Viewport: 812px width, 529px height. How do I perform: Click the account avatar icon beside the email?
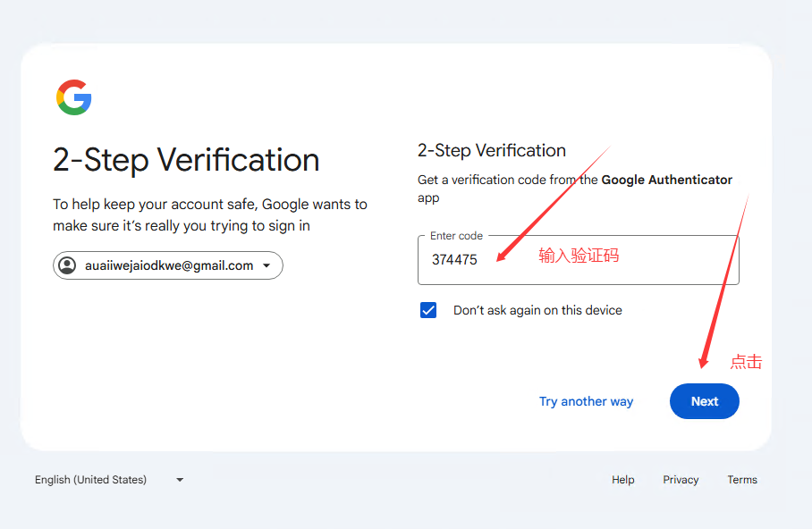[67, 265]
